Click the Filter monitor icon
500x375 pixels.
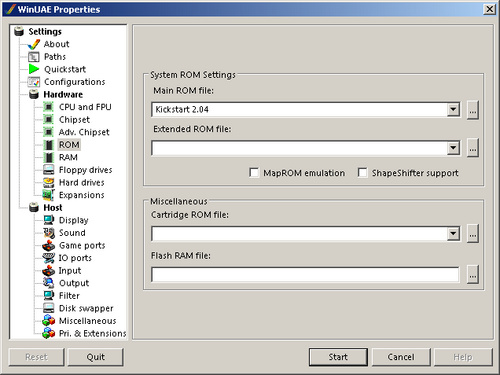(49, 295)
